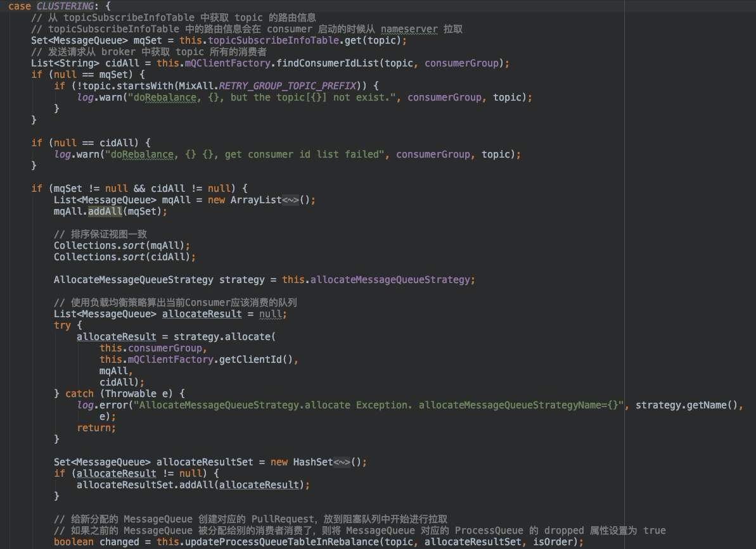Place cursor on Collections.sort(cidAll) line
The height and width of the screenshot is (549, 756).
click(x=124, y=257)
